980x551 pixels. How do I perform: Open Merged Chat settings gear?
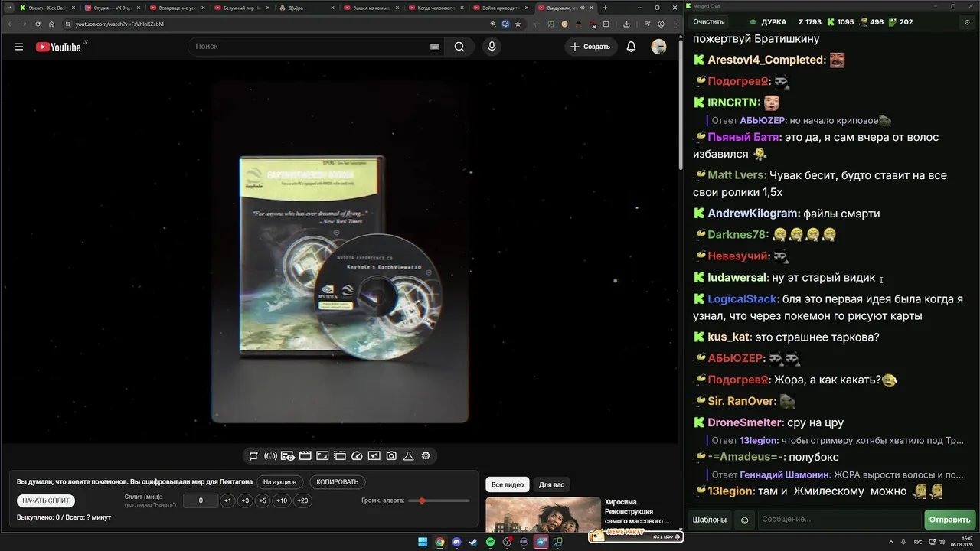967,22
